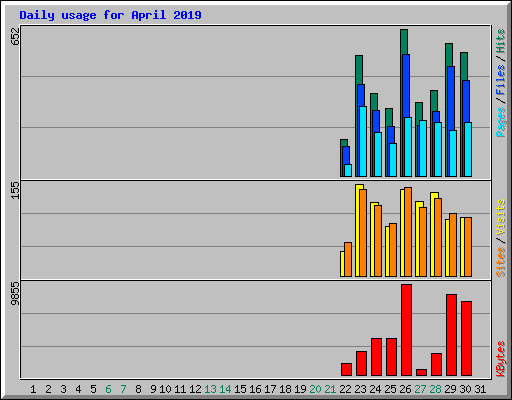Click the '155' axis maximum label
The height and width of the screenshot is (400, 512).
[x=15, y=190]
